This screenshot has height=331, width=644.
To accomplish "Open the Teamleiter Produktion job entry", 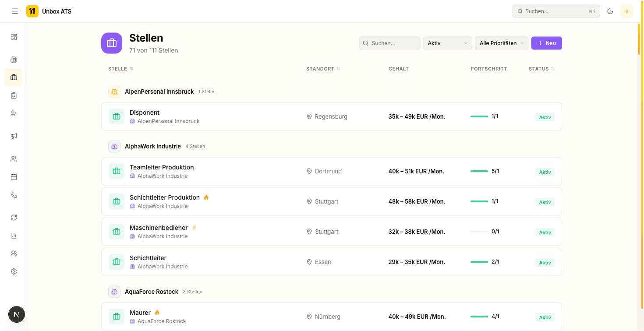I will tap(162, 167).
